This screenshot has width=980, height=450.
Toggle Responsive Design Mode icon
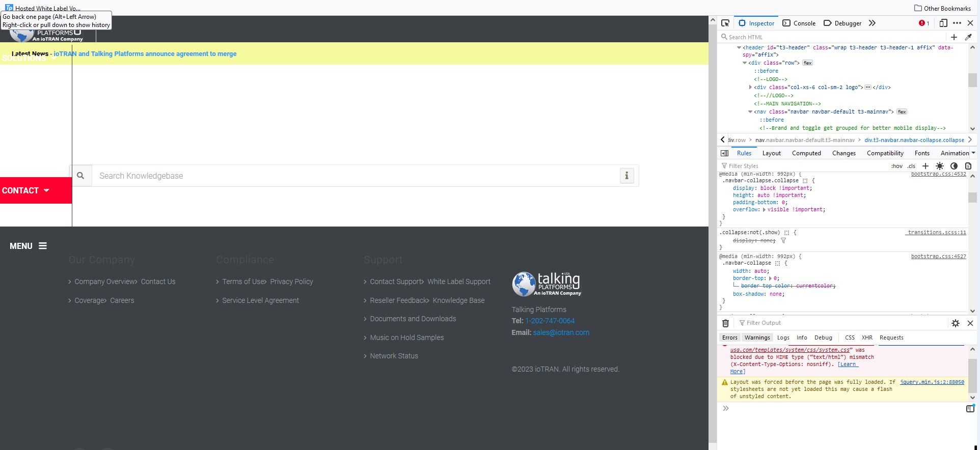click(x=943, y=23)
